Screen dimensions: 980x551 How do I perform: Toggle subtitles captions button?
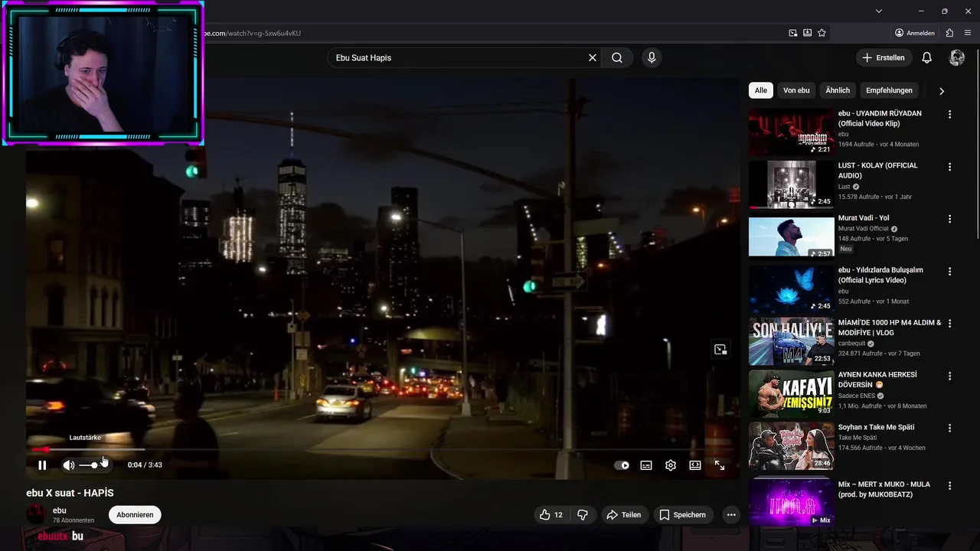coord(646,465)
